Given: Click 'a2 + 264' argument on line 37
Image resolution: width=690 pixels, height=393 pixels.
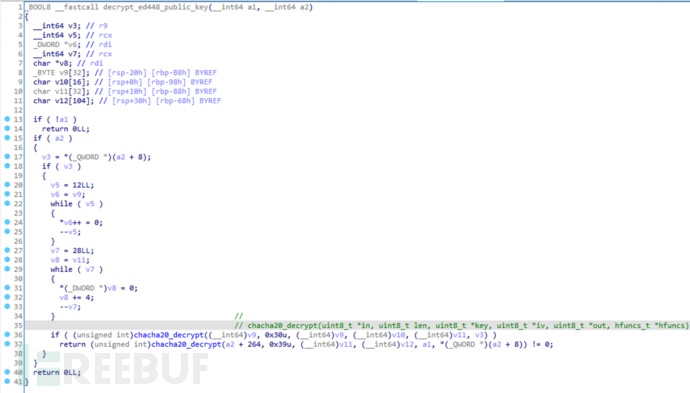Looking at the screenshot, I should (x=243, y=344).
